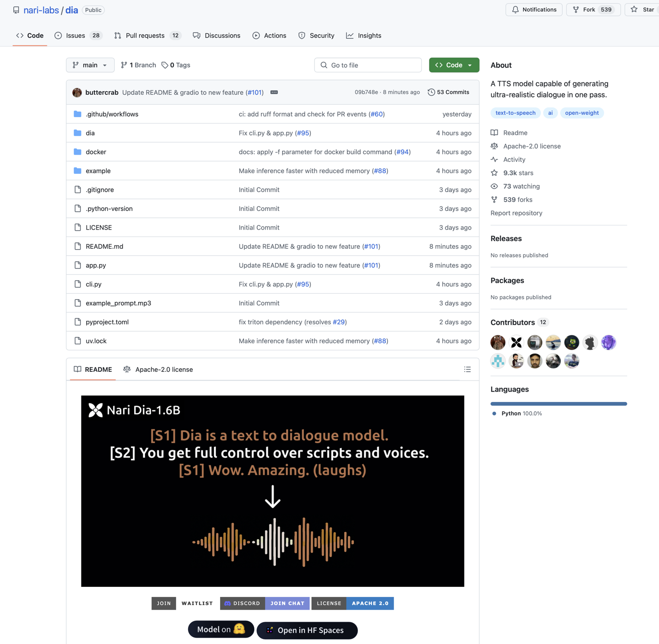Open the Pull requests tab

click(145, 35)
